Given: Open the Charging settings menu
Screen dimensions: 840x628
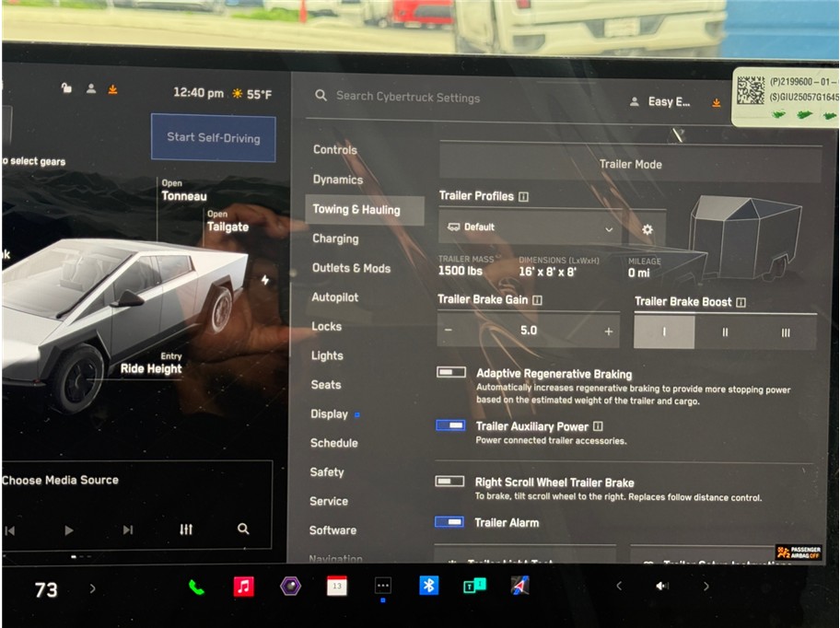Looking at the screenshot, I should [335, 238].
